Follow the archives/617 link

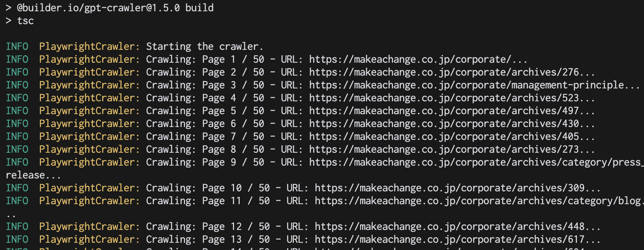click(449, 240)
